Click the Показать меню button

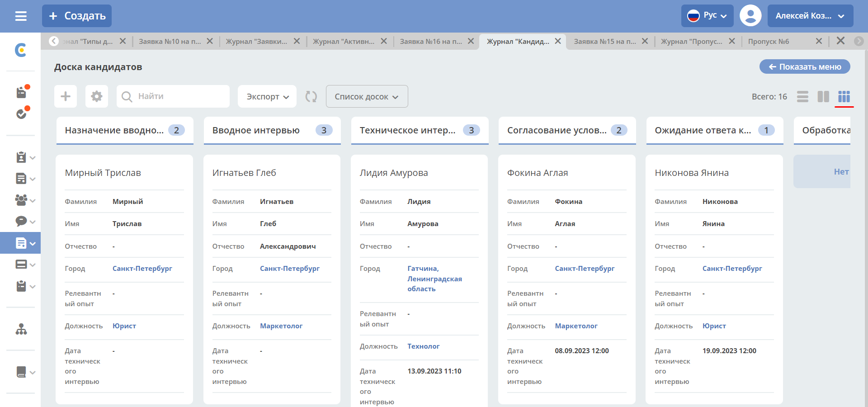pos(805,66)
